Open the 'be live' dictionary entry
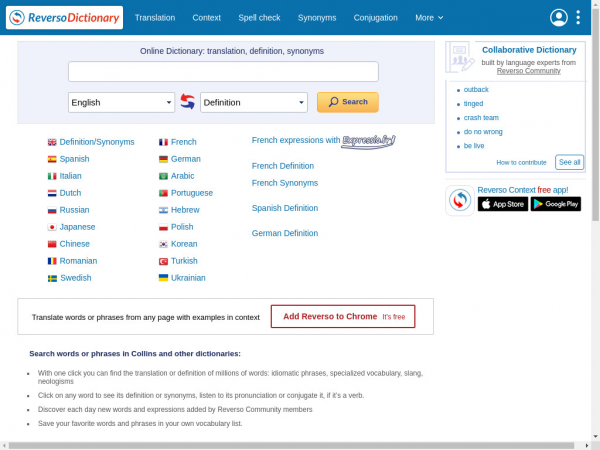600x450 pixels. [474, 146]
